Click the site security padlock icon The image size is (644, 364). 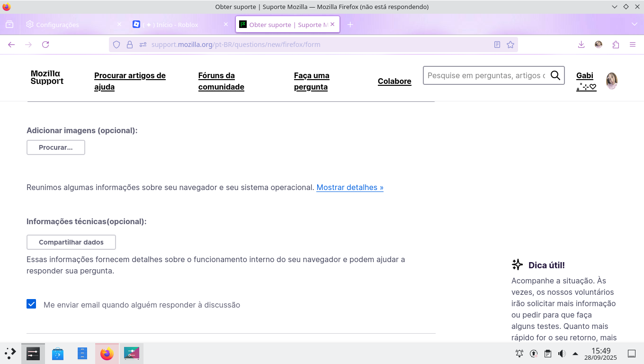click(130, 45)
